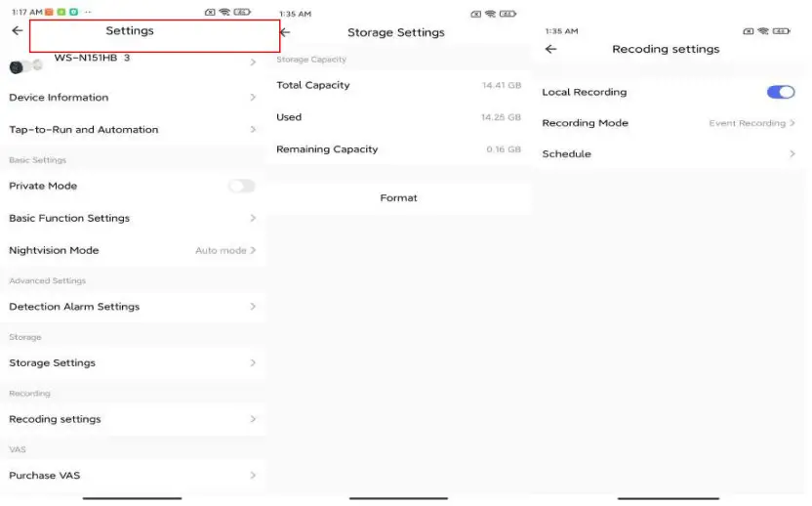Change Event Recording mode value
The image size is (812, 506).
[x=748, y=123]
